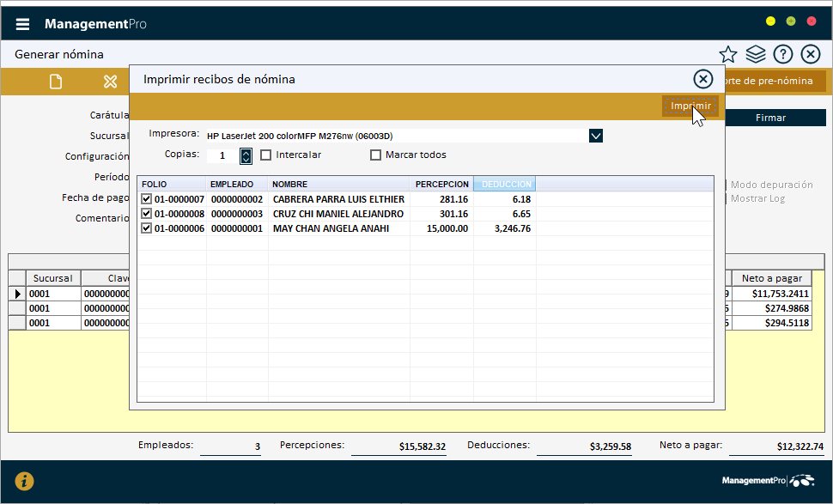Uncheck folio 01-0000008 row checkbox

pyautogui.click(x=147, y=214)
